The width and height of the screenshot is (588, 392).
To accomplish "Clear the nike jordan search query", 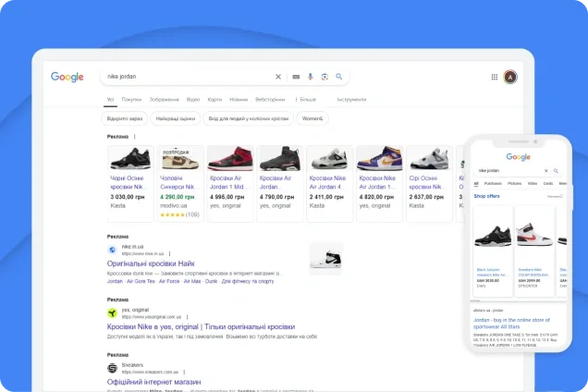I will (278, 77).
